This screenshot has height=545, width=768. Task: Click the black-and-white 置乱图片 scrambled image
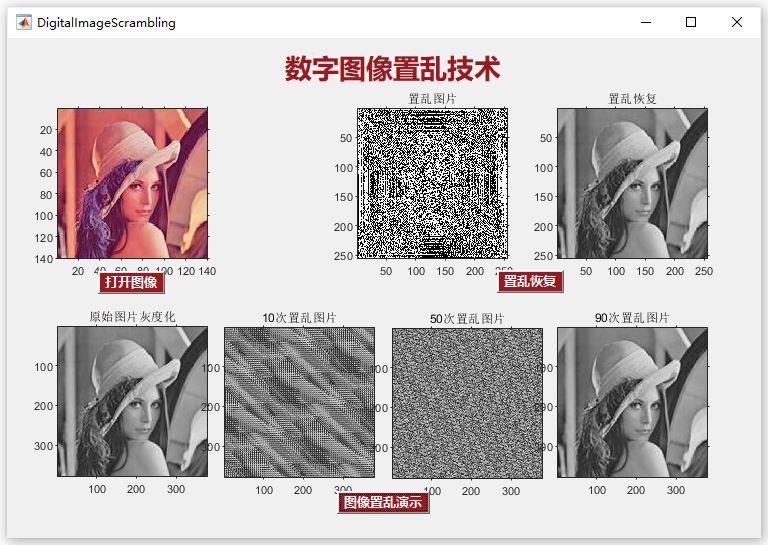[x=432, y=183]
